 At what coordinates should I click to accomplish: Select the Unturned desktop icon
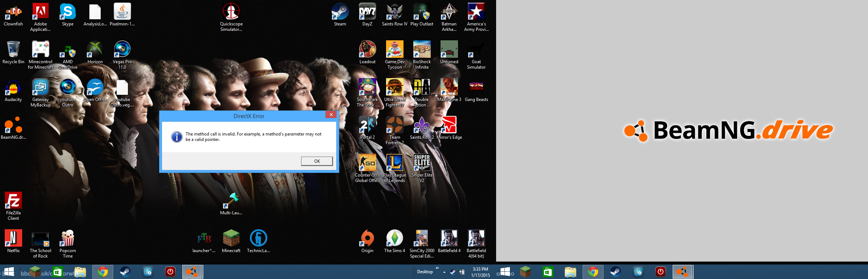click(449, 53)
